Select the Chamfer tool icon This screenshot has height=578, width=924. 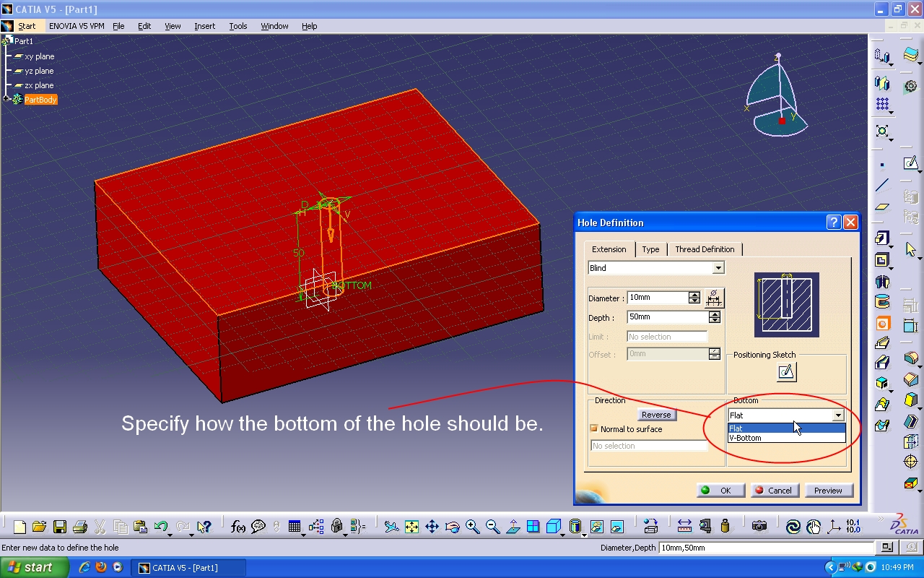pyautogui.click(x=910, y=379)
